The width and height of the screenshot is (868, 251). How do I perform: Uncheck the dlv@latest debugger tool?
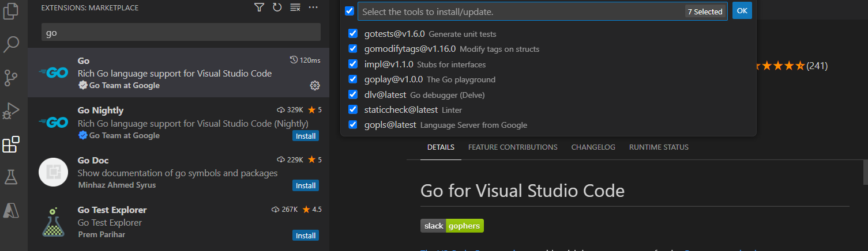(353, 94)
